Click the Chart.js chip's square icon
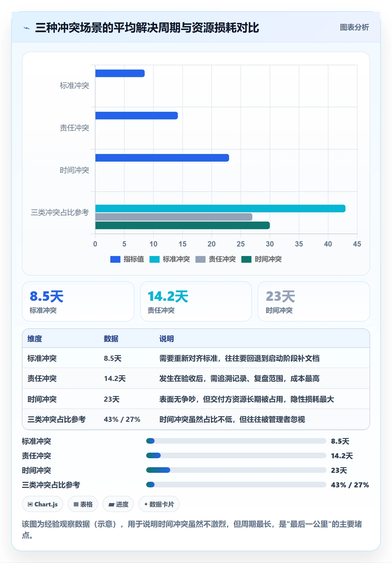The height and width of the screenshot is (563, 392). pos(30,504)
